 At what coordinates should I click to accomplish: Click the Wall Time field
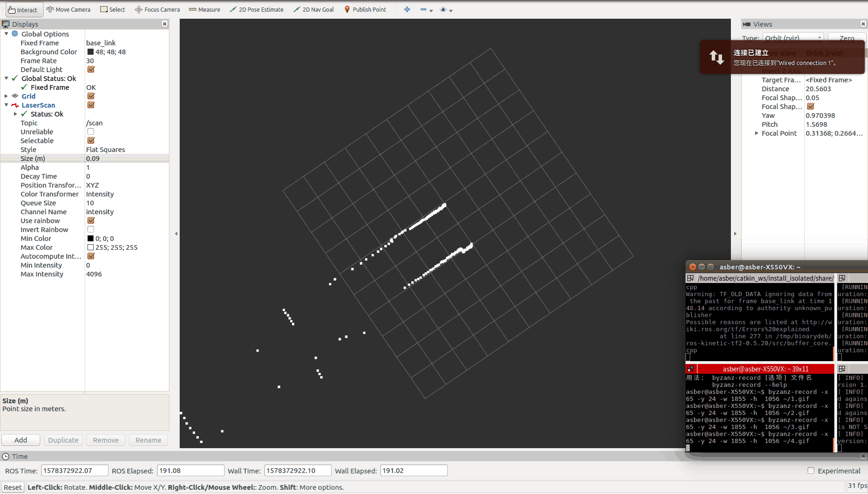tap(298, 471)
